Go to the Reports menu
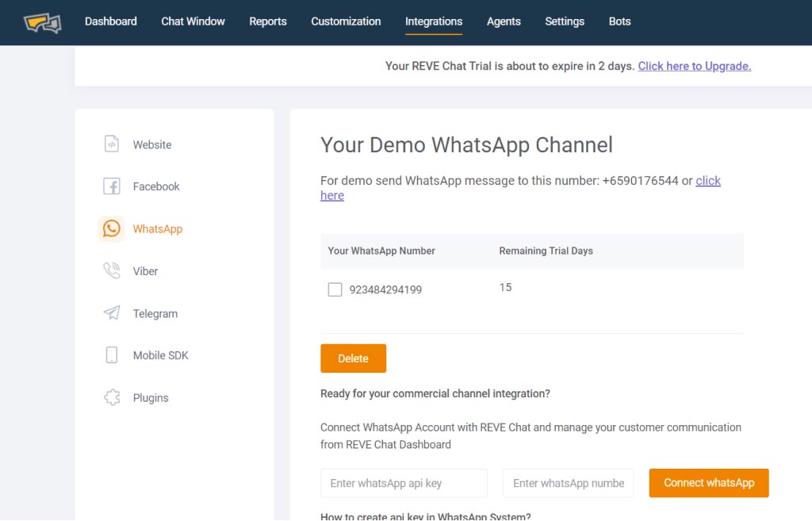 pyautogui.click(x=268, y=21)
